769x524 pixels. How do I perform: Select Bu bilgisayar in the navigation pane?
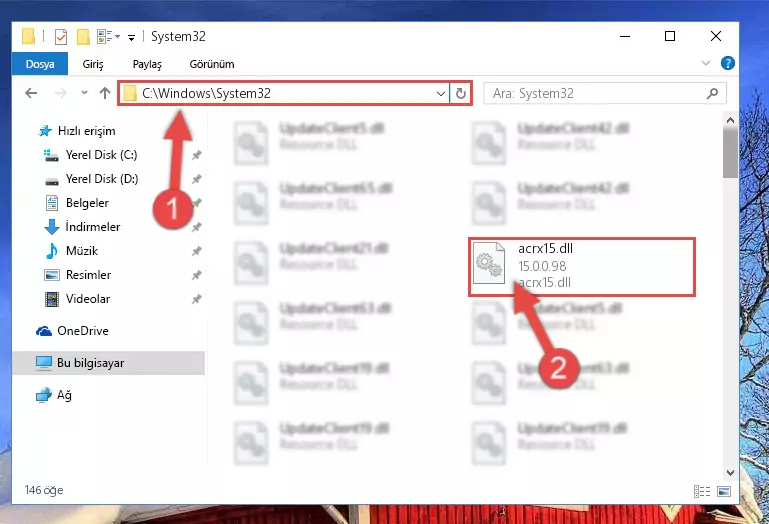point(108,363)
